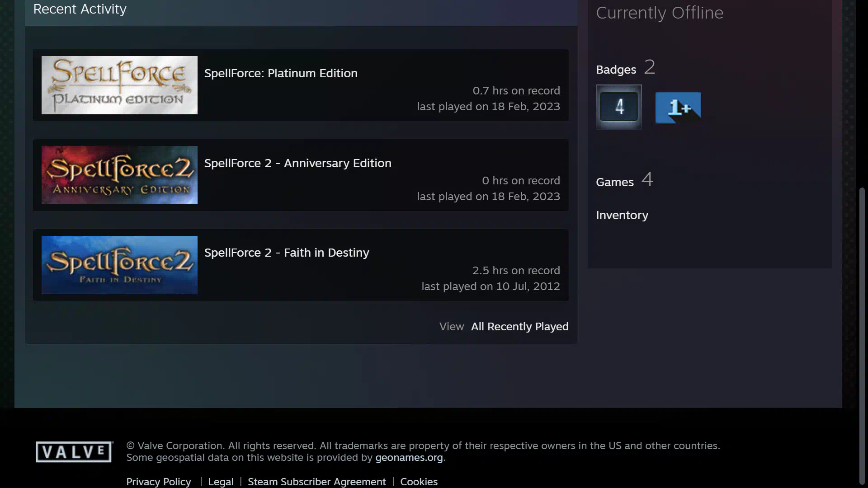Open SpellForce 2 Faith in Destiny thumbnail
The height and width of the screenshot is (488, 868).
(x=119, y=265)
